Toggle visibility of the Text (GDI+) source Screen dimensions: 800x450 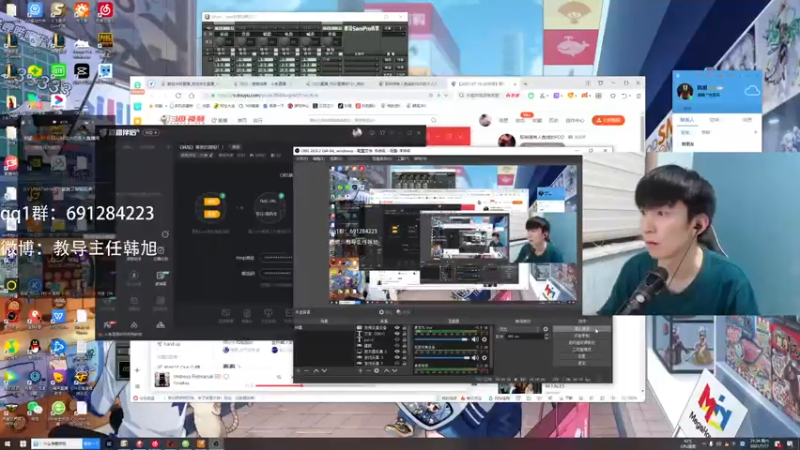[397, 334]
